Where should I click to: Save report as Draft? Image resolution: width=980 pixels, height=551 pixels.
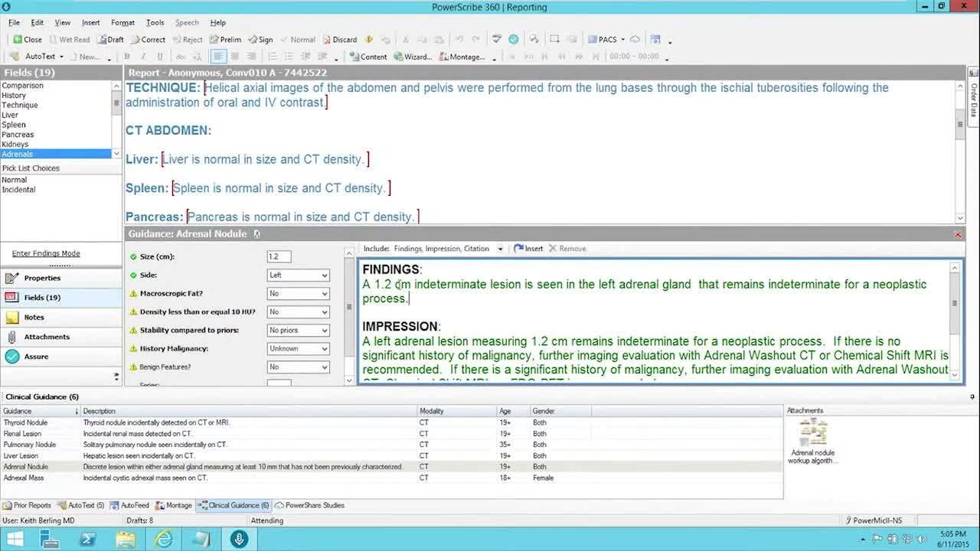coord(109,39)
